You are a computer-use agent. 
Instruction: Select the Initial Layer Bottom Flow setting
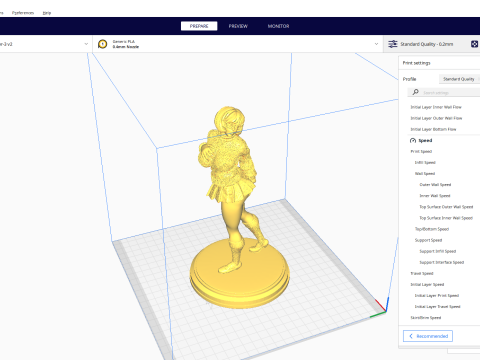coord(433,129)
